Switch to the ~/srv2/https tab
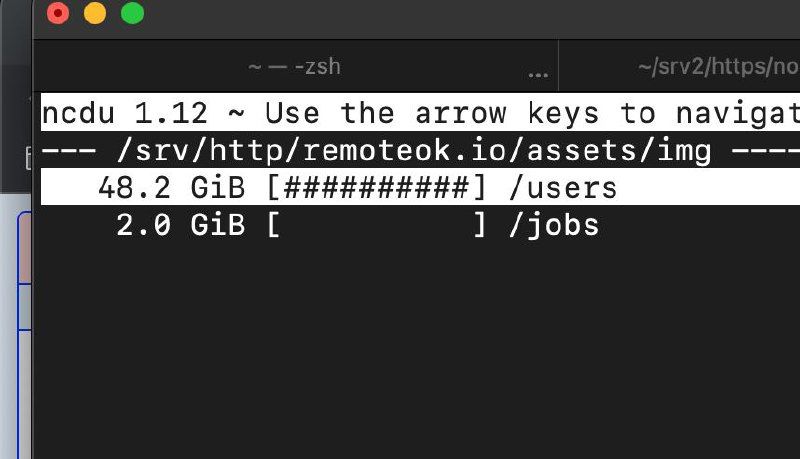Image resolution: width=800 pixels, height=459 pixels. coord(680,66)
